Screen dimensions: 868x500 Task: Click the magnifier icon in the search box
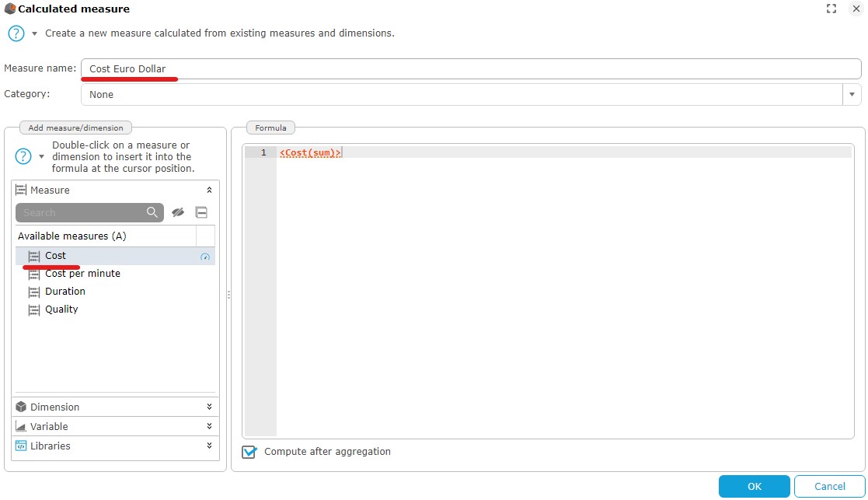pyautogui.click(x=152, y=212)
